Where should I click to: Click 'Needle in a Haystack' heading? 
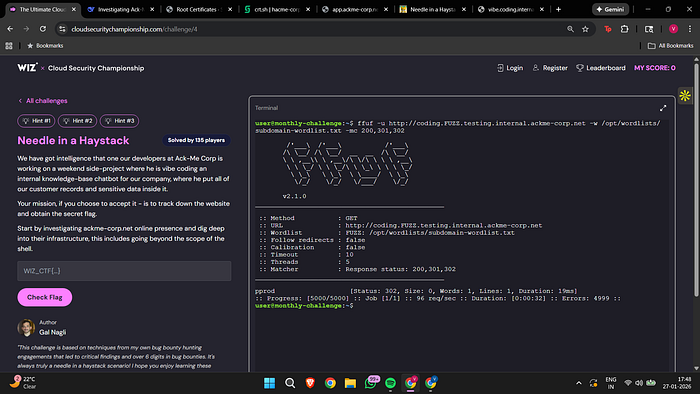73,141
